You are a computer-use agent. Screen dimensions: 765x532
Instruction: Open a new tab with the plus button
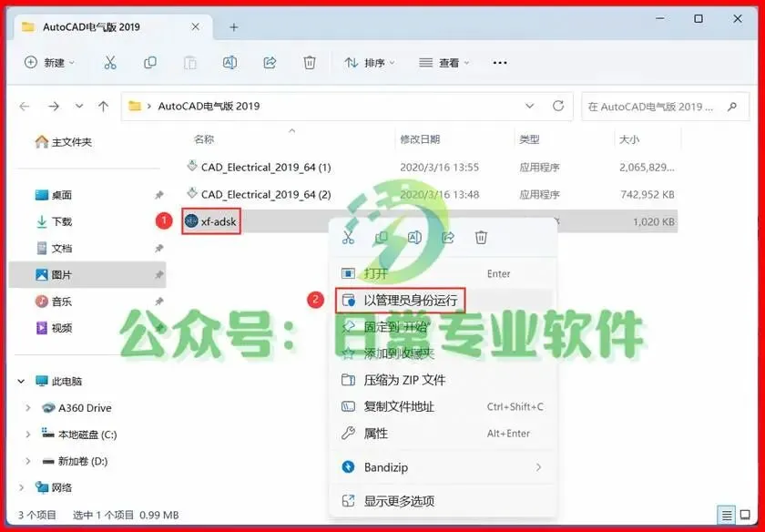234,27
